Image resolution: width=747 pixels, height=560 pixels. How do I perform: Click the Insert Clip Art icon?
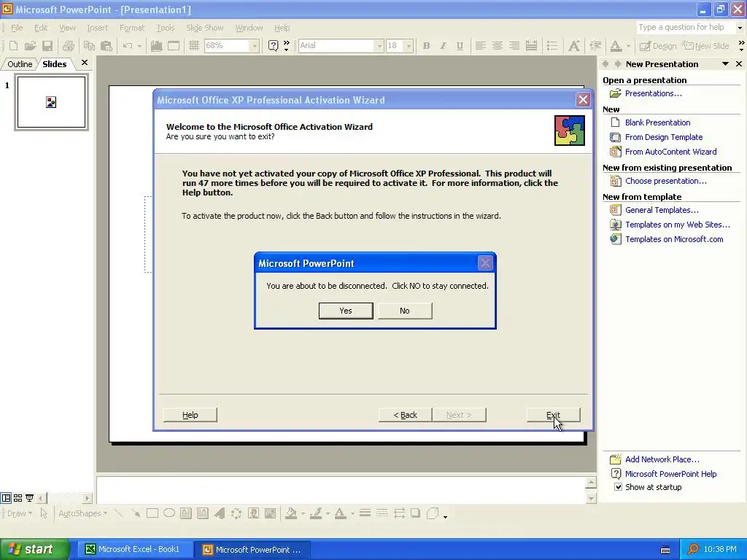(253, 513)
